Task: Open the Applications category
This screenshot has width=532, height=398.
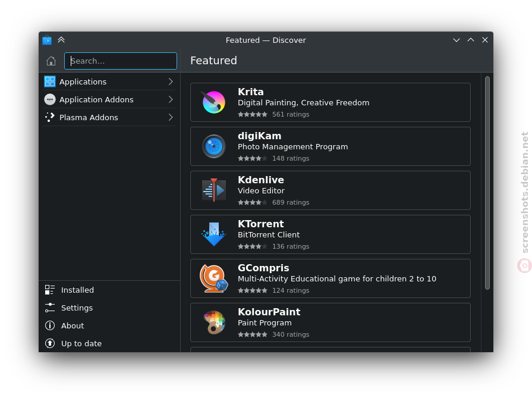Action: [109, 82]
